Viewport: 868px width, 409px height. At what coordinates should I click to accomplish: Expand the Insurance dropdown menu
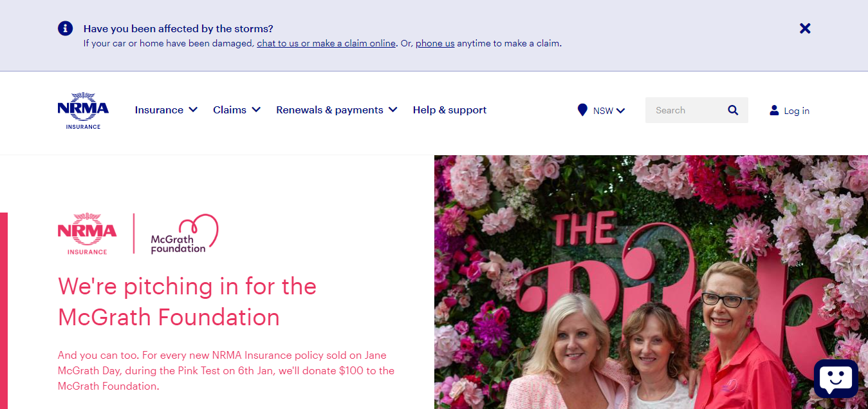point(166,110)
